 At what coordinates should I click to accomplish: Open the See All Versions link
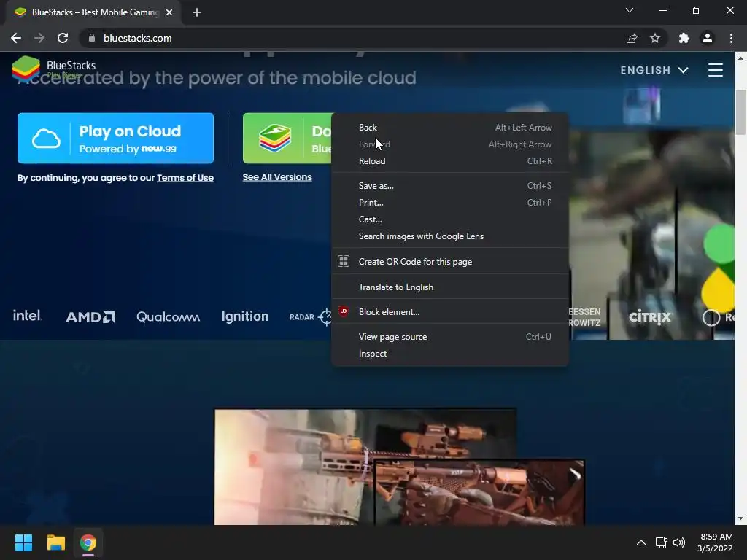pos(277,177)
